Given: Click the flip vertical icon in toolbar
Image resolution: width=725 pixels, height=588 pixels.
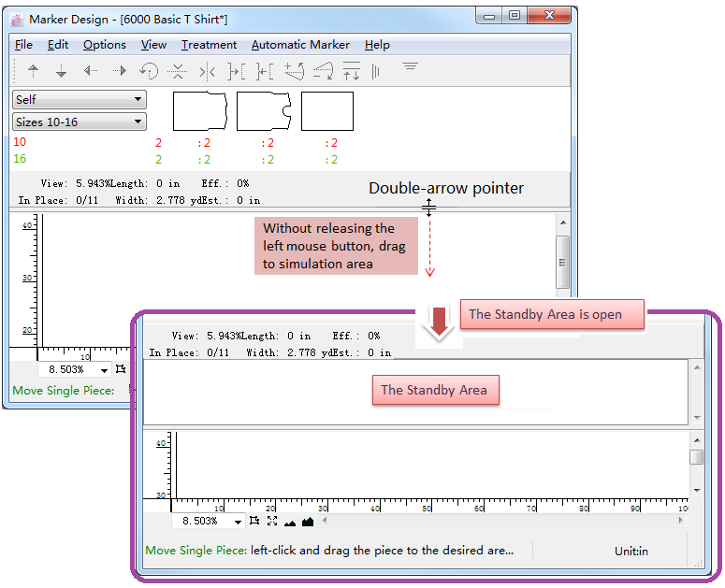Looking at the screenshot, I should 178,71.
